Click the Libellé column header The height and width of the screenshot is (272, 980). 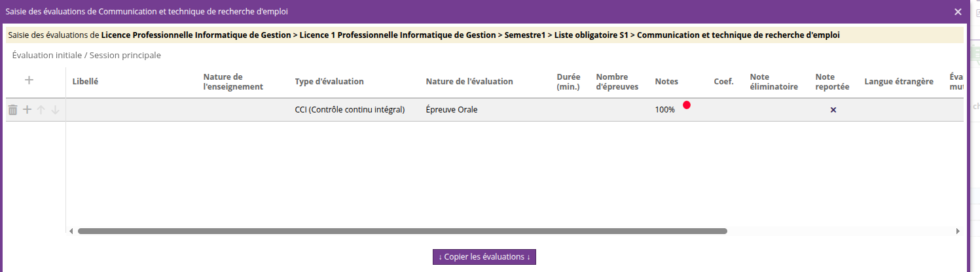[x=85, y=82]
